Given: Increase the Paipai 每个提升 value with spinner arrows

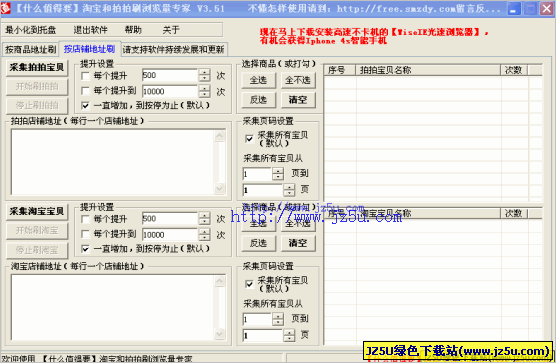Looking at the screenshot, I should (204, 72).
